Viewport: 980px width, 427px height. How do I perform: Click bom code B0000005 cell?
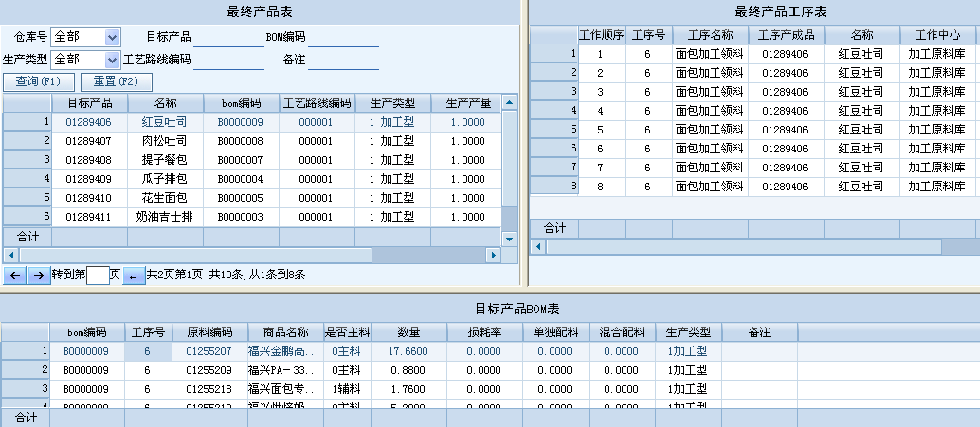(x=242, y=198)
